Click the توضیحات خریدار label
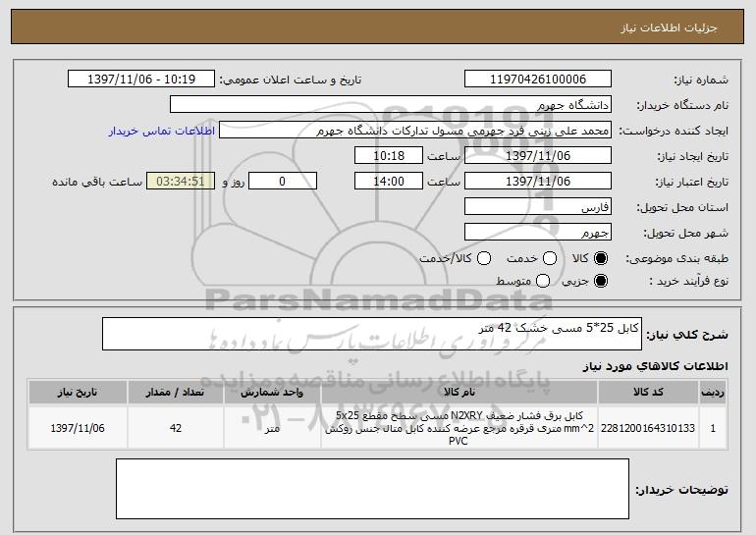 681,490
